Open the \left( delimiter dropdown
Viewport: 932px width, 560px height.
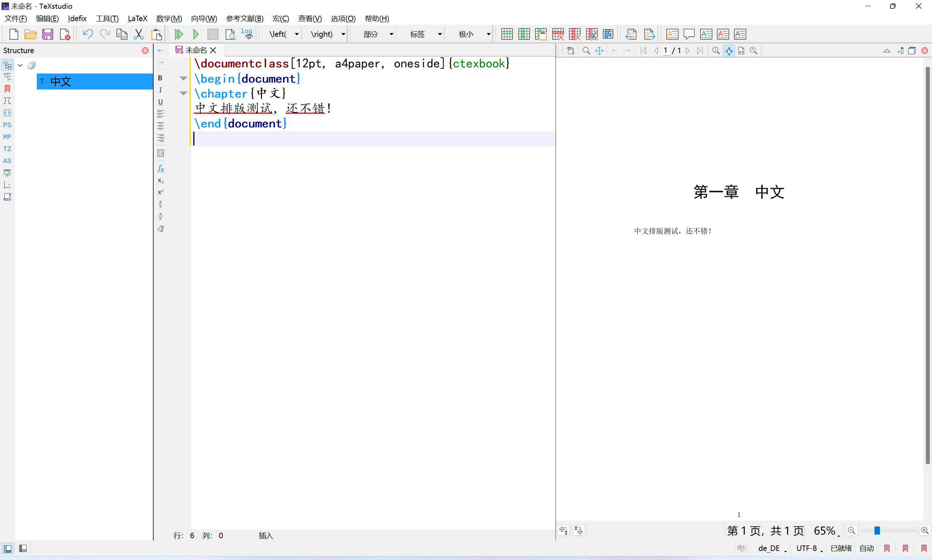point(297,34)
